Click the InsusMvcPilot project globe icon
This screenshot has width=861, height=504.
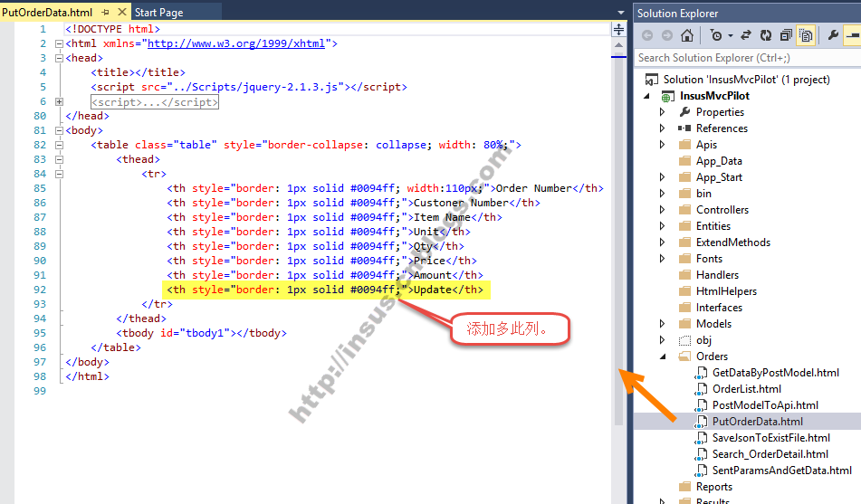(668, 97)
